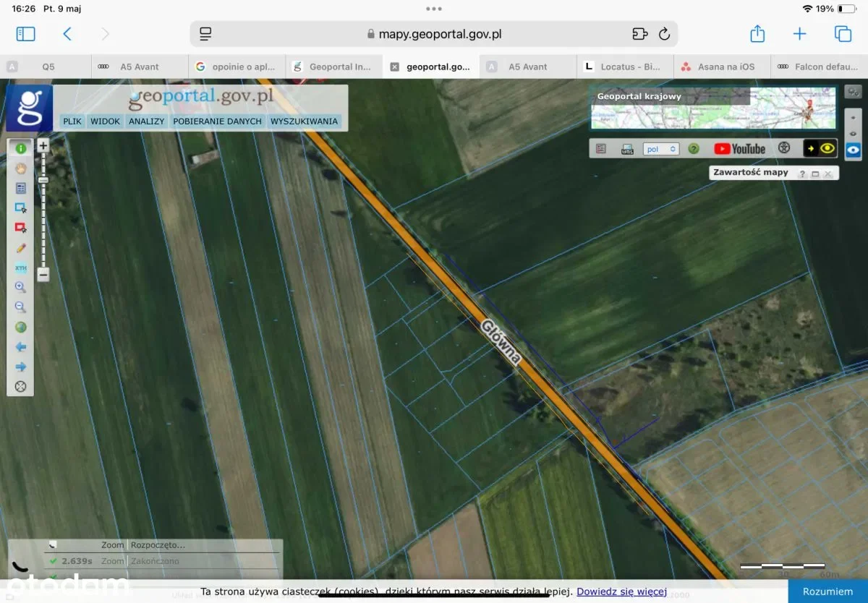Toggle the blue eye visibility button

tap(854, 150)
